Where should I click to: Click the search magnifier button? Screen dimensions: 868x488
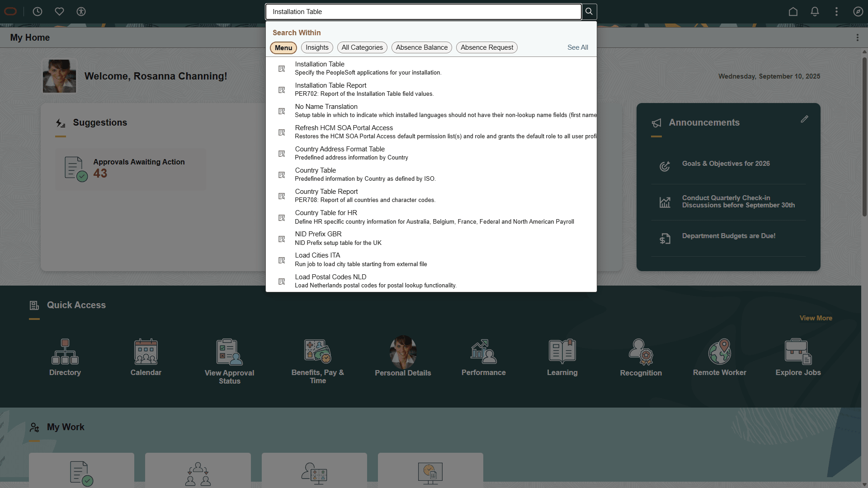tap(589, 12)
